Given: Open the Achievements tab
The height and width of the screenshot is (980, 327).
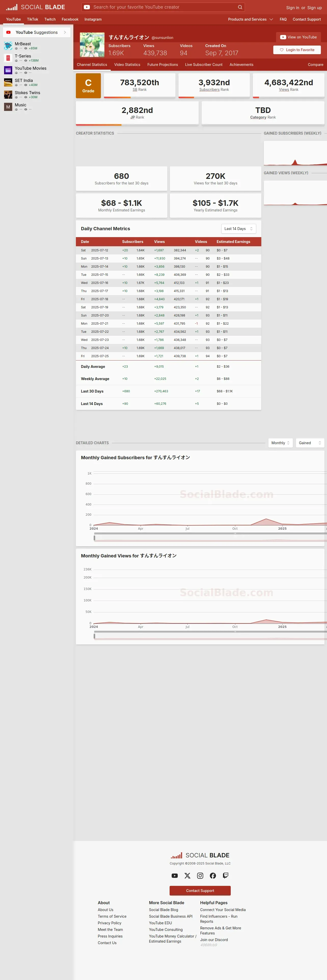Looking at the screenshot, I should 241,65.
